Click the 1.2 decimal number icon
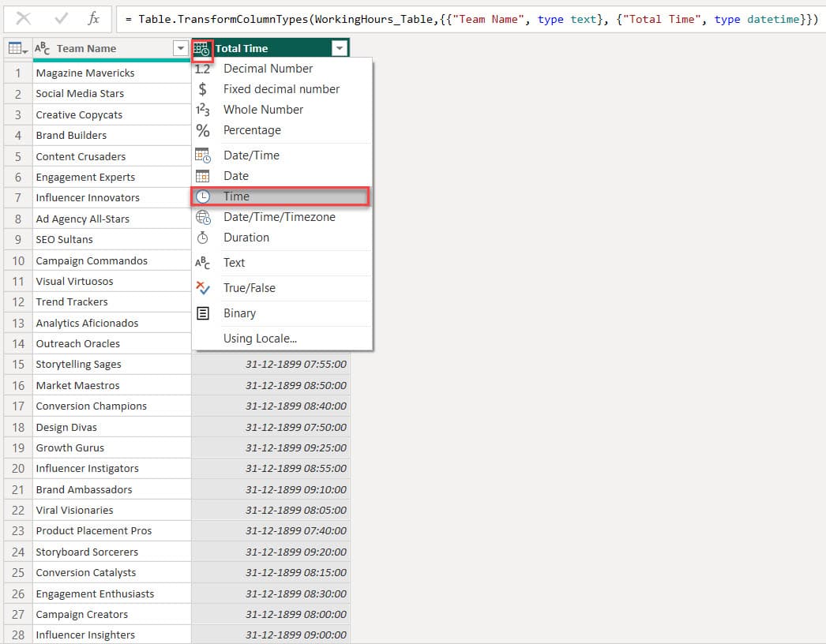Viewport: 826px width, 644px height. click(x=202, y=69)
